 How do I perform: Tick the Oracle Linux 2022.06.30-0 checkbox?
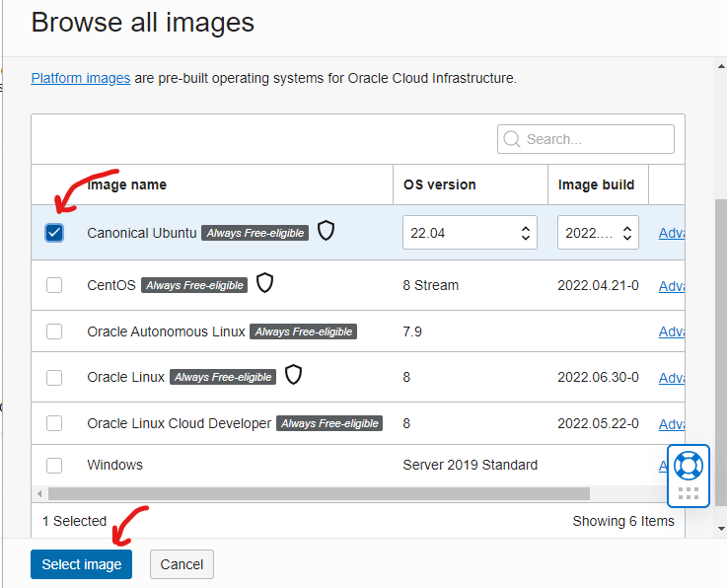click(54, 377)
